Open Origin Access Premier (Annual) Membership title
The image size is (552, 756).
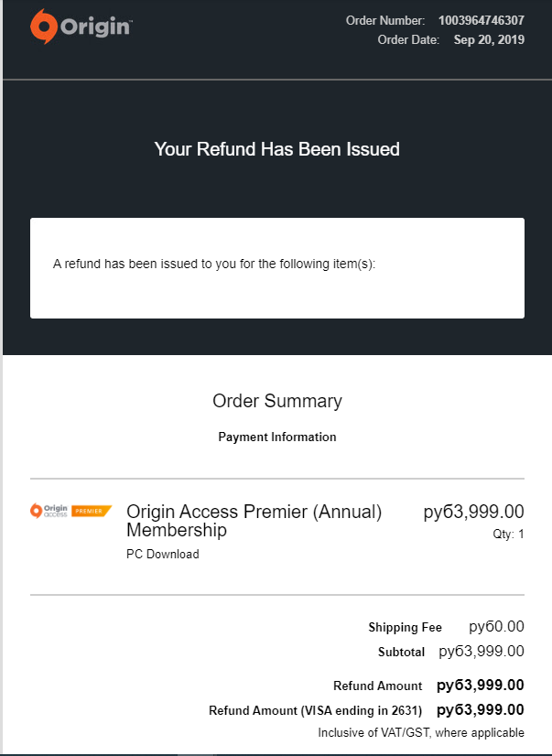point(254,521)
